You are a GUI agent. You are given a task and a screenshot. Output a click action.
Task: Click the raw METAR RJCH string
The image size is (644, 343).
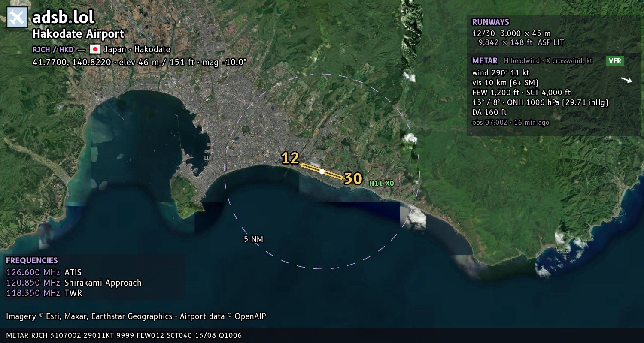point(124,335)
